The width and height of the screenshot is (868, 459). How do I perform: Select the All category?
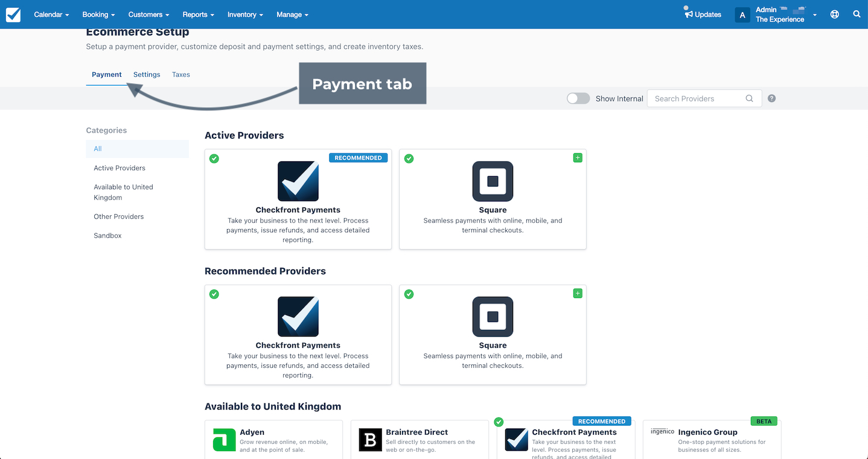[x=138, y=149]
